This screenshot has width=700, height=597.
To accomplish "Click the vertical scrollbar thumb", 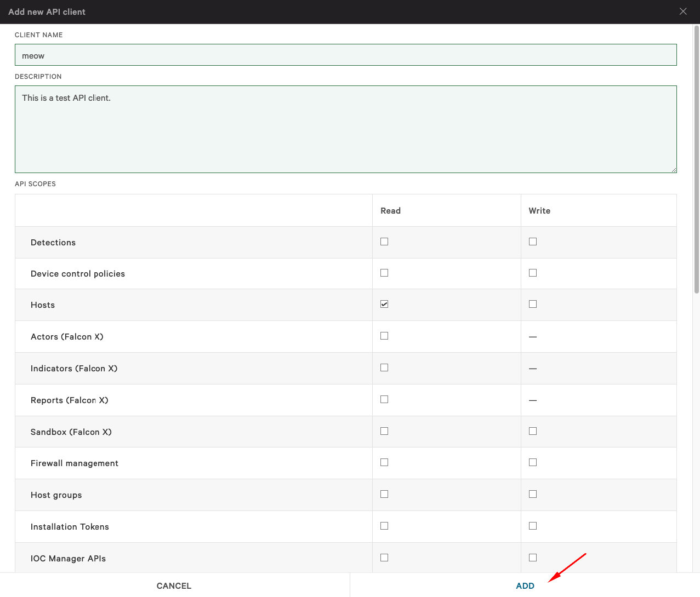I will (x=697, y=159).
